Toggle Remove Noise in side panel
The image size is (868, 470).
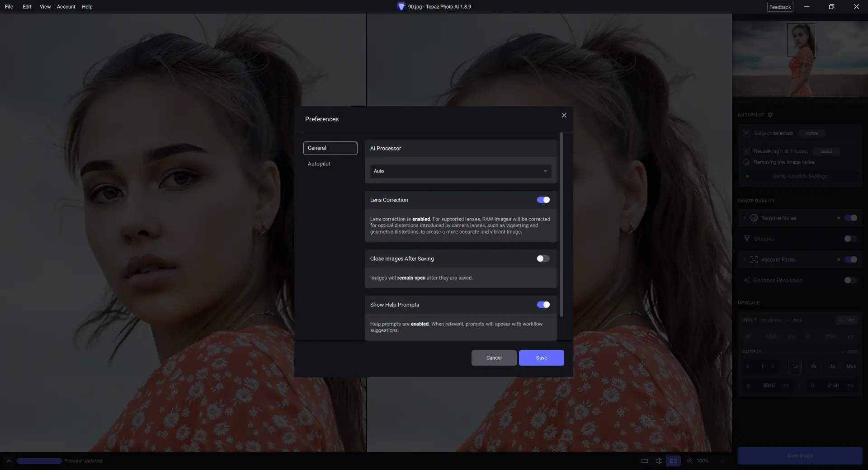click(x=851, y=218)
